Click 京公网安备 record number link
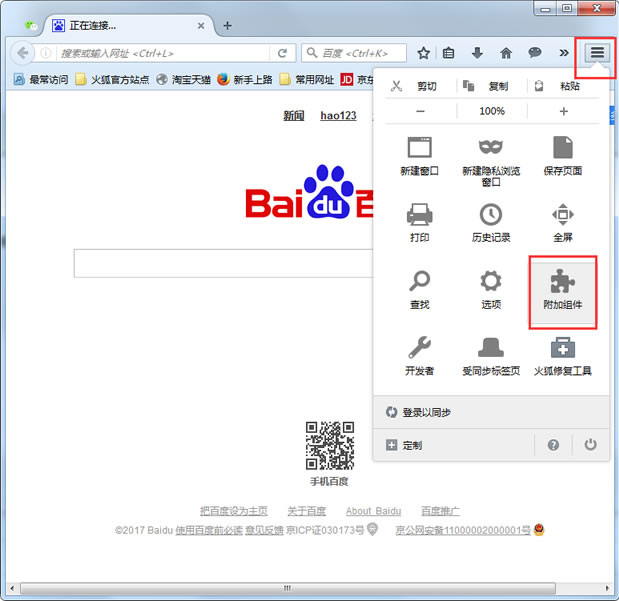The height and width of the screenshot is (601, 619). [463, 530]
